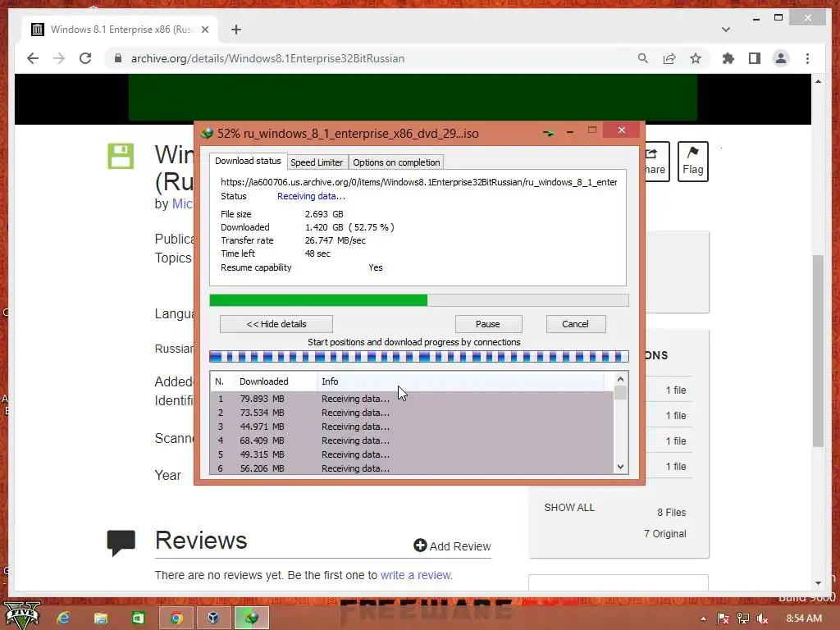Image resolution: width=840 pixels, height=630 pixels.
Task: Click muted volume tray icon
Action: (x=763, y=619)
